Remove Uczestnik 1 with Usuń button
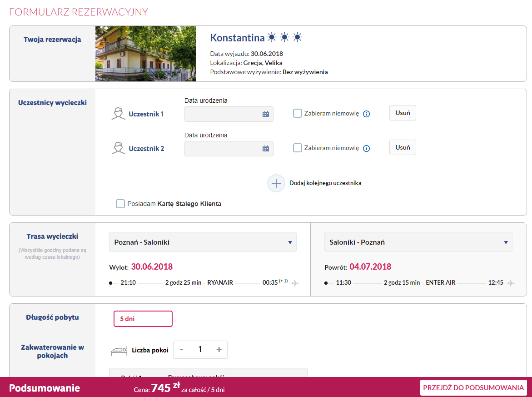 click(x=403, y=113)
